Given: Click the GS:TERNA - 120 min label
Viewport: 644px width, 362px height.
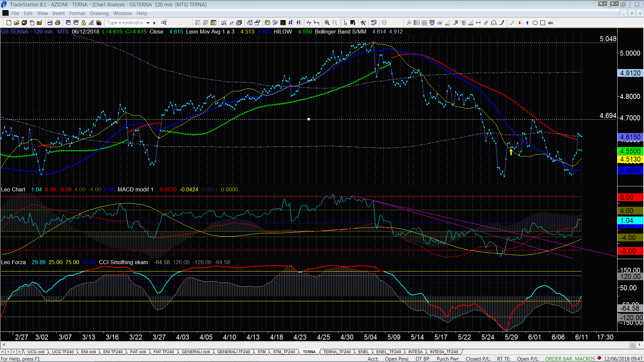Looking at the screenshot, I should (x=27, y=32).
